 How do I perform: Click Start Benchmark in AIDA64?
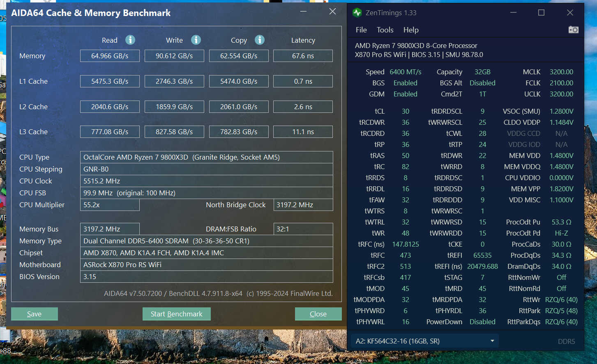click(177, 314)
